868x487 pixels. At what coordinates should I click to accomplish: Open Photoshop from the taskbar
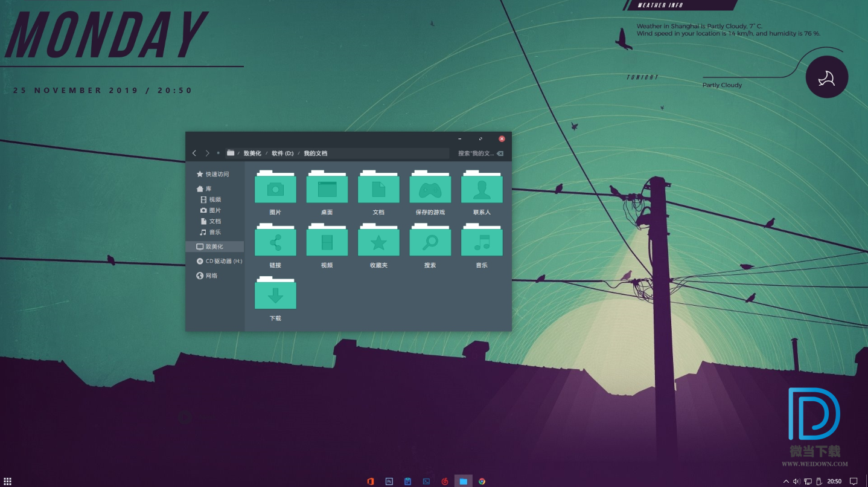click(x=389, y=481)
